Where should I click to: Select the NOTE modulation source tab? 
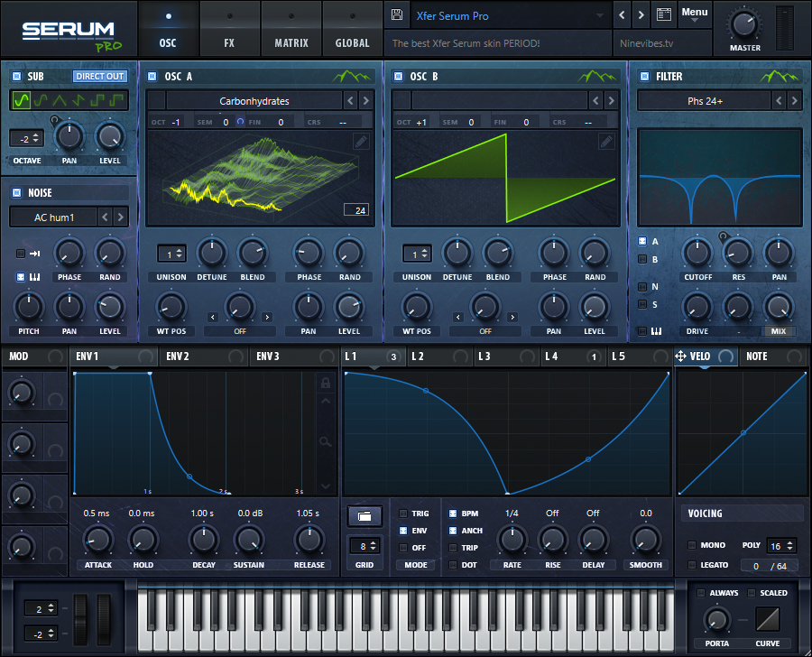tap(774, 356)
